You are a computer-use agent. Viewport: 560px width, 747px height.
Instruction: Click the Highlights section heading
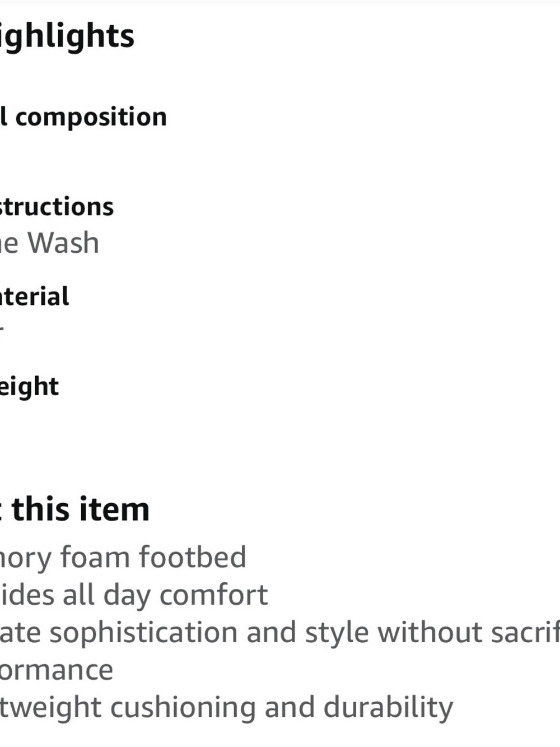point(66,37)
